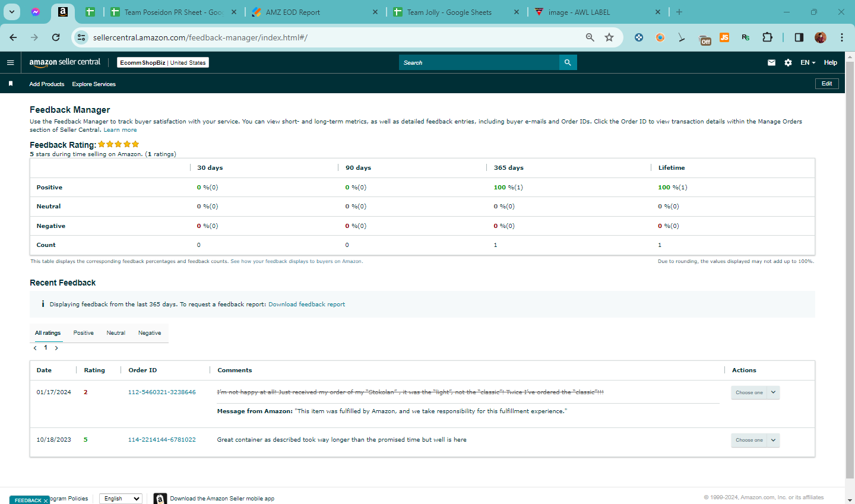Open the tab search dropdown arrow
Image resolution: width=855 pixels, height=504 pixels.
(x=12, y=12)
